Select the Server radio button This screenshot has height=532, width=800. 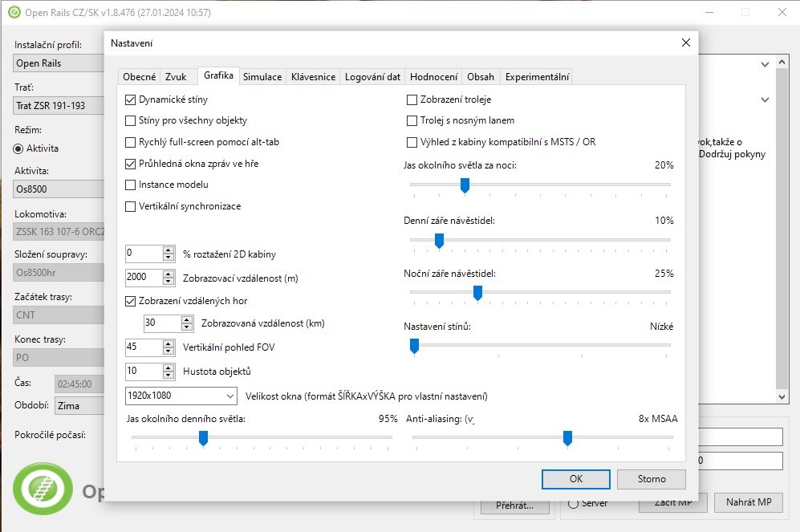pyautogui.click(x=574, y=503)
